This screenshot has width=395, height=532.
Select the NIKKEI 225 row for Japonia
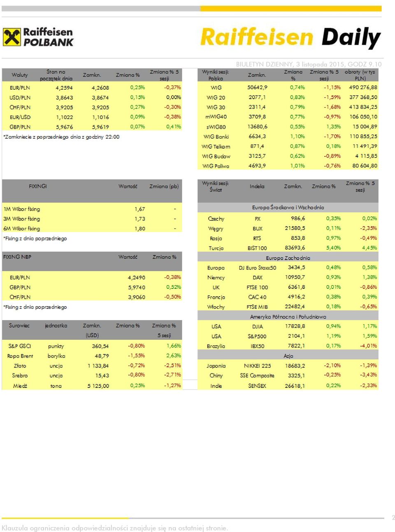288,366
